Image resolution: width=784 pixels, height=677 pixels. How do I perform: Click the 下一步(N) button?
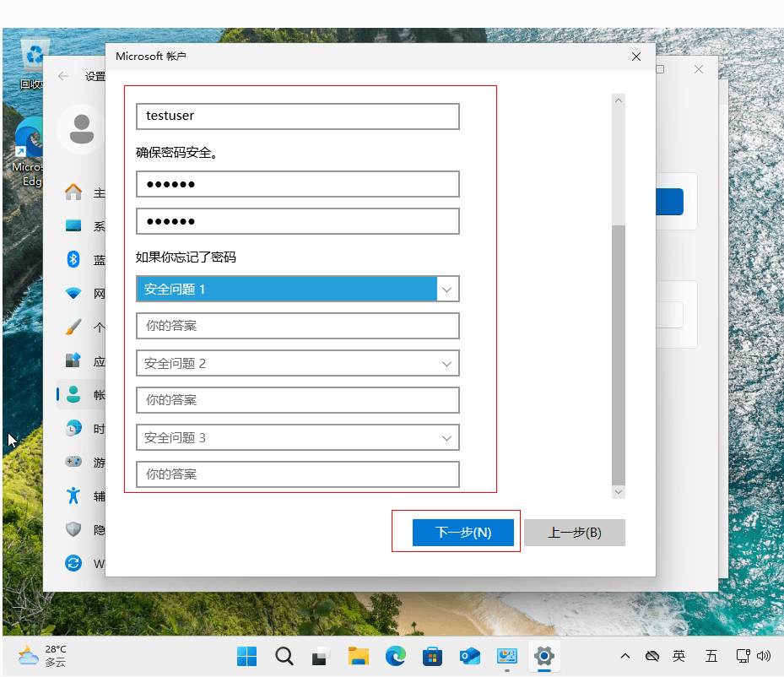coord(463,533)
